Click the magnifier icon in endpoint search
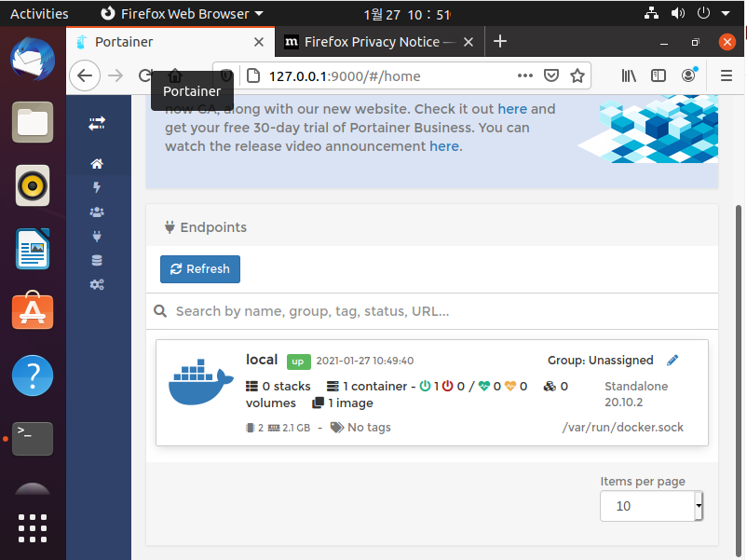 pos(160,311)
